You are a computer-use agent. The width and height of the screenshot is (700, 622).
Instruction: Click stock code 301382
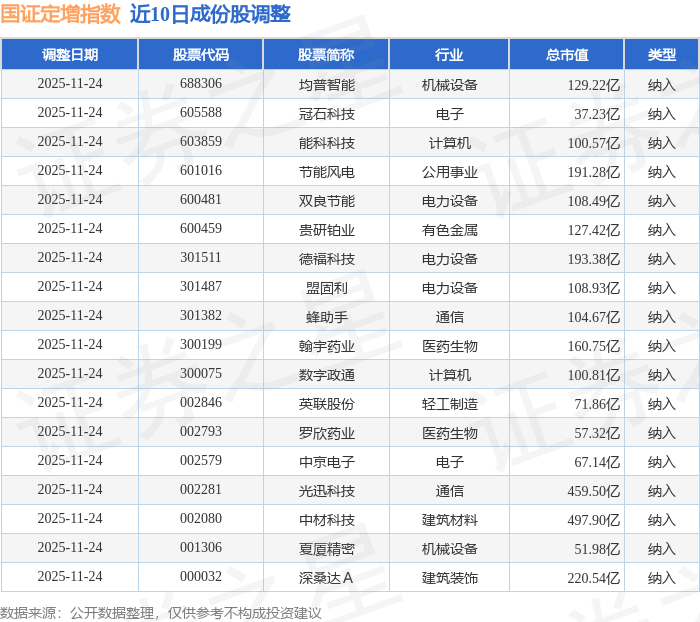[201, 316]
